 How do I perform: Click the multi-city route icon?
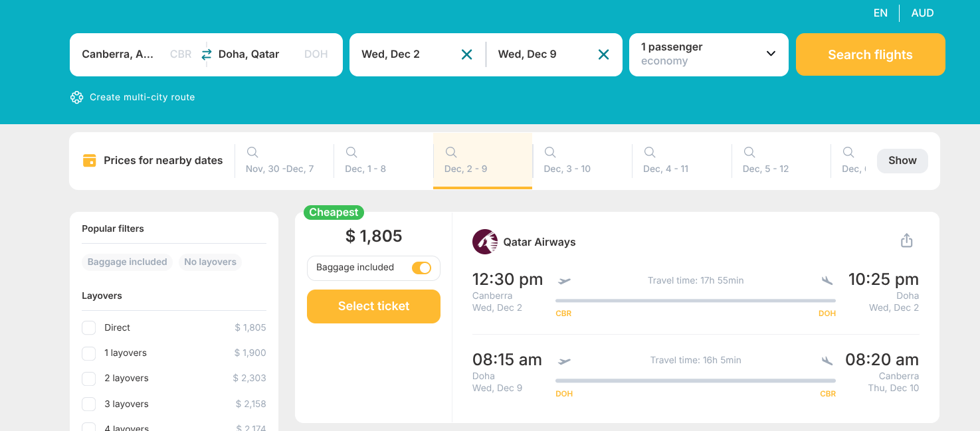pos(77,98)
